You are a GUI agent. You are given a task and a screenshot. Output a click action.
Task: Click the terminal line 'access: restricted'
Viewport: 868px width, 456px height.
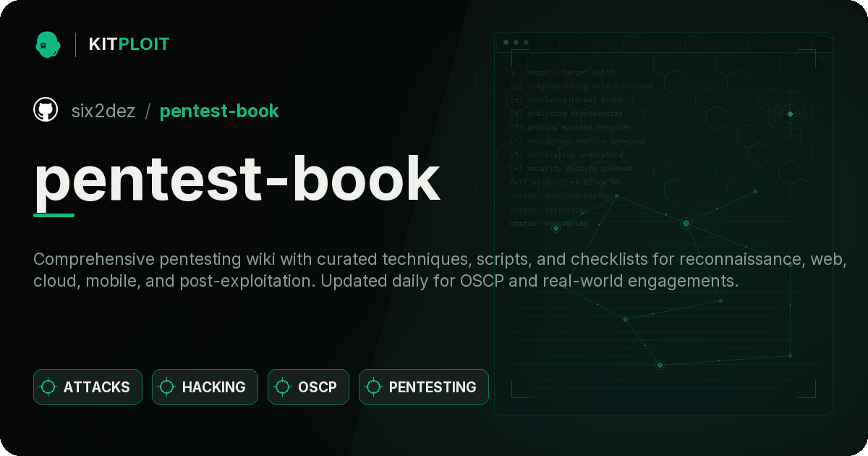pos(549,210)
